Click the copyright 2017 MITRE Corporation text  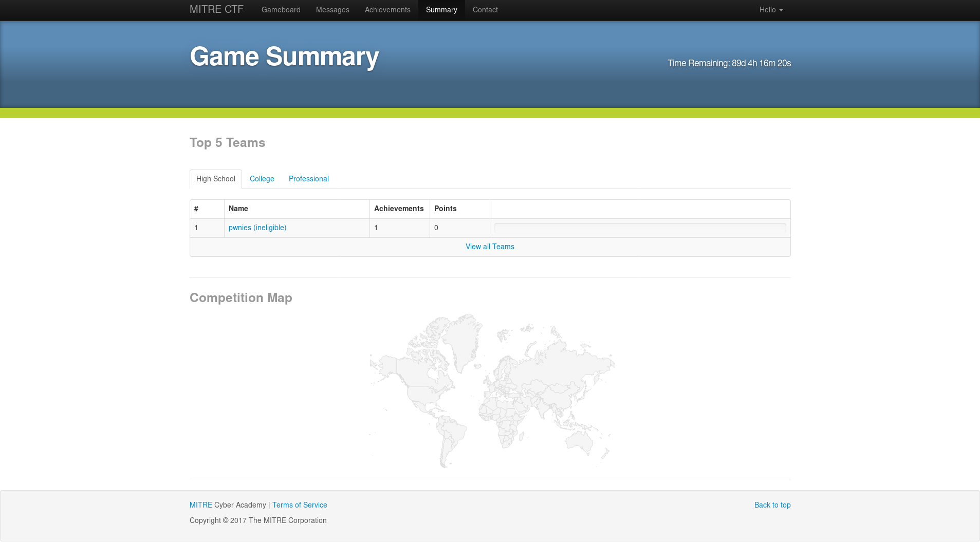258,520
